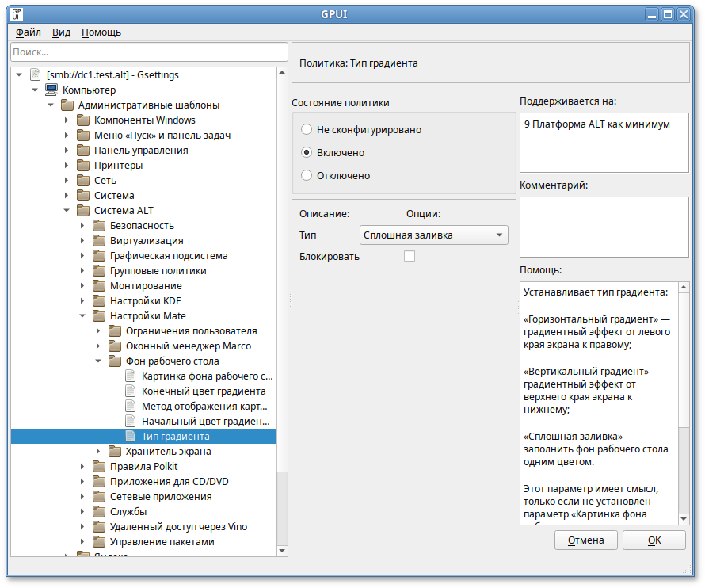Click the Gsettings document icon at tree root
This screenshot has width=705, height=588.
(x=35, y=75)
